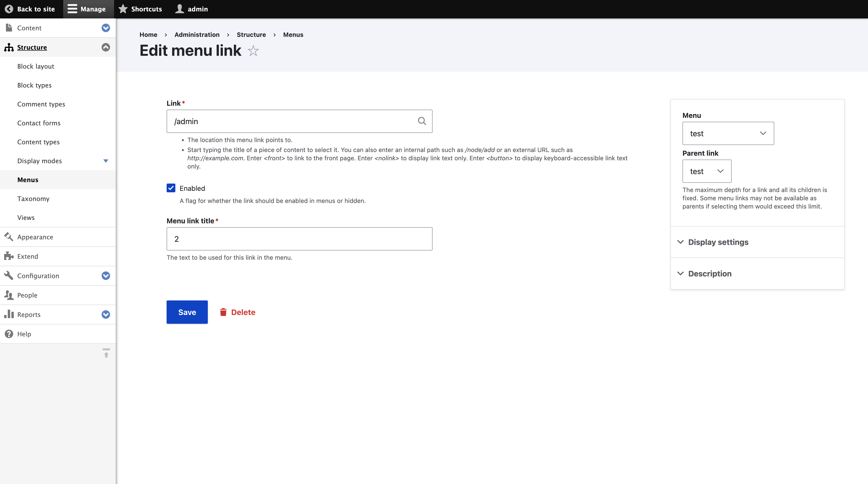Expand the Display settings section
The image size is (868, 484).
click(x=718, y=242)
